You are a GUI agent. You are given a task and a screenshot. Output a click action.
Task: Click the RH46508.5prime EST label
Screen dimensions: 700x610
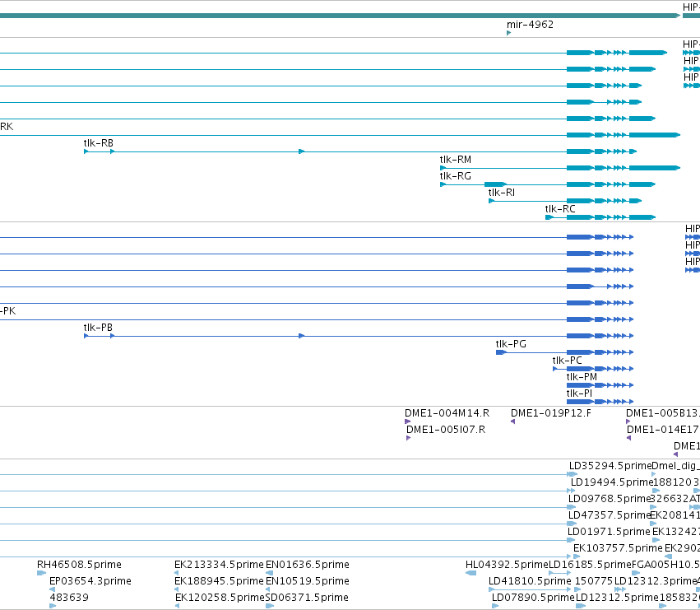(79, 565)
